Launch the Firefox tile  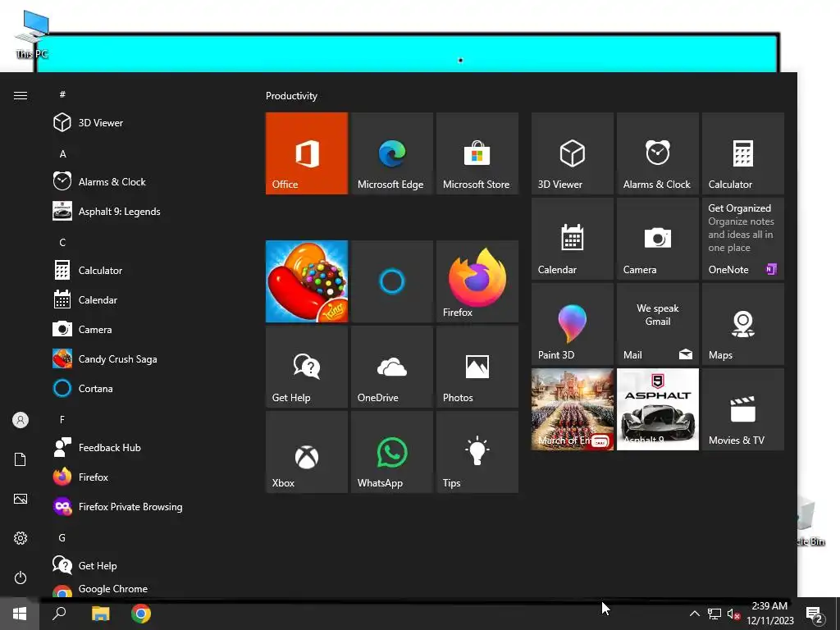pyautogui.click(x=477, y=281)
